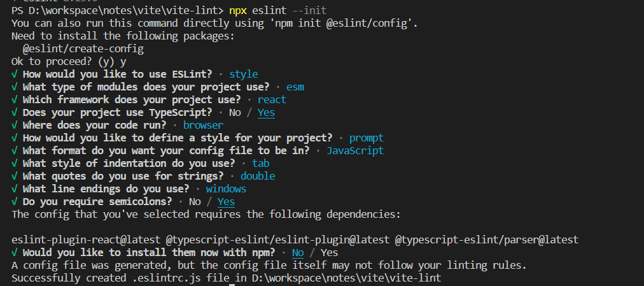
Task: Click 'eslint-plugin-react@latest' dependency text
Action: (86, 240)
